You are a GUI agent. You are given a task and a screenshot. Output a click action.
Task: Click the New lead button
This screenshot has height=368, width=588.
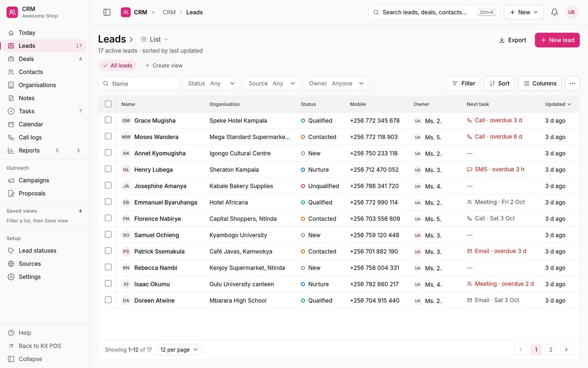[557, 40]
